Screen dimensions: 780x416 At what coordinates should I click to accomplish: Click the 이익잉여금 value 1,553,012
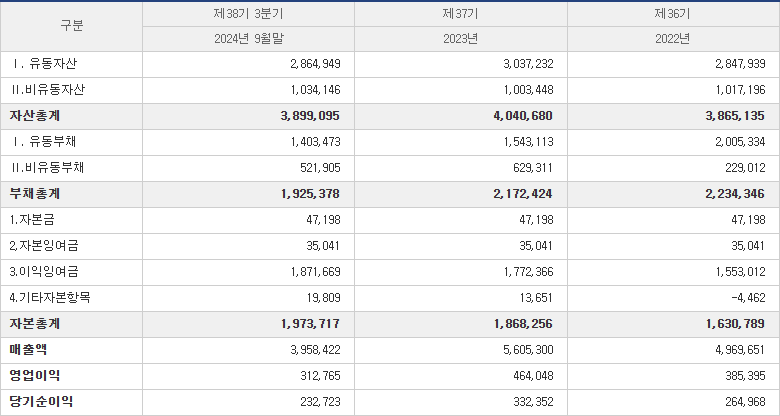741,272
